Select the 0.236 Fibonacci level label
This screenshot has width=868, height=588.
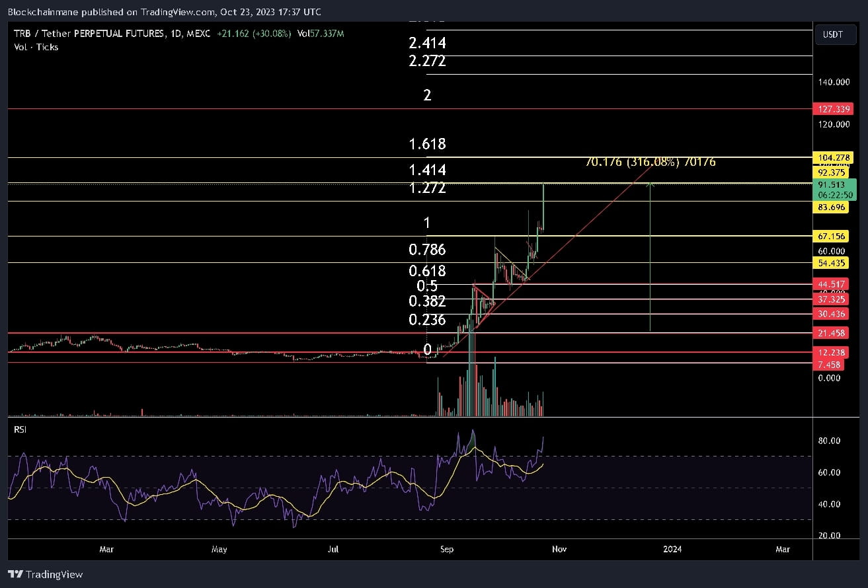[x=427, y=320]
